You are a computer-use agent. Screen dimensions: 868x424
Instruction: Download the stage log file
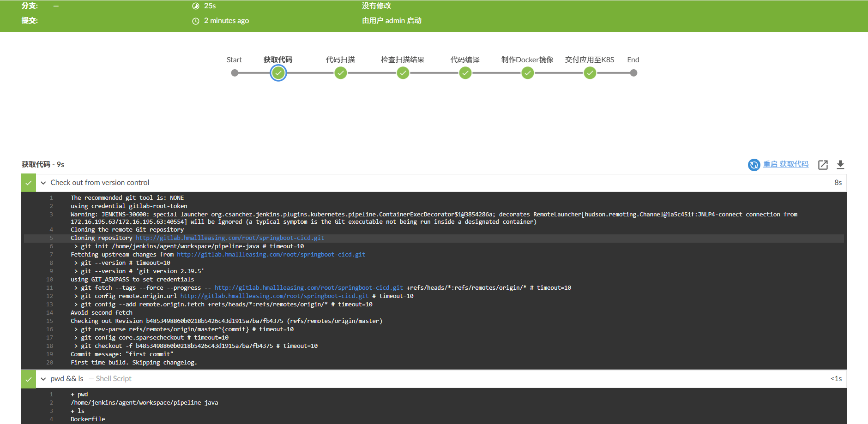840,165
